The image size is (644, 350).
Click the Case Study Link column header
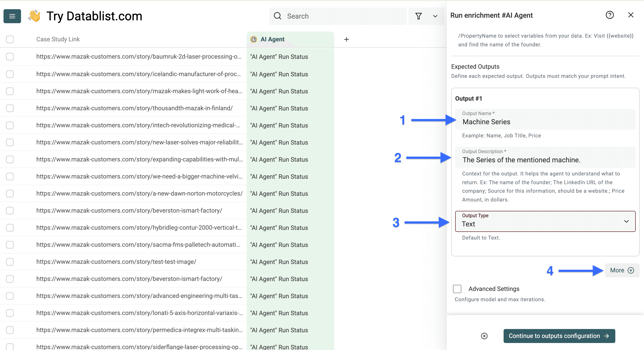pos(58,39)
